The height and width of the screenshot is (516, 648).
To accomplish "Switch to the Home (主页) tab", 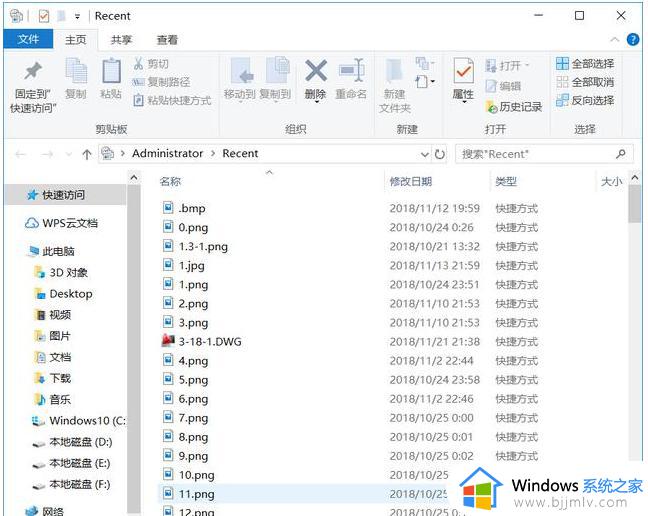I will 76,40.
